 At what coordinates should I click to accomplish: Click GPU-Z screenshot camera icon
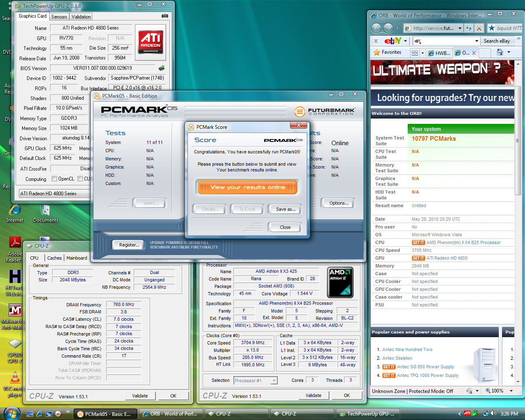point(165,16)
